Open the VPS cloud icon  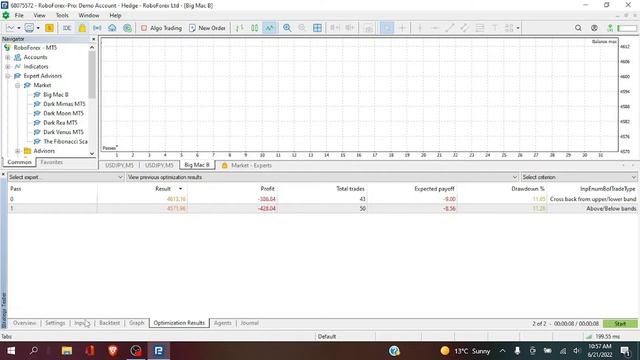coord(112,28)
